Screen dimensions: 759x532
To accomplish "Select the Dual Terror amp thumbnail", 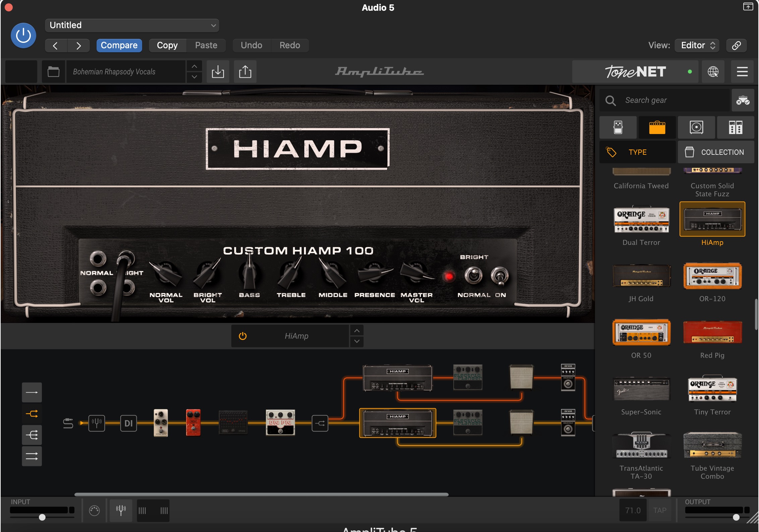I will coord(641,219).
